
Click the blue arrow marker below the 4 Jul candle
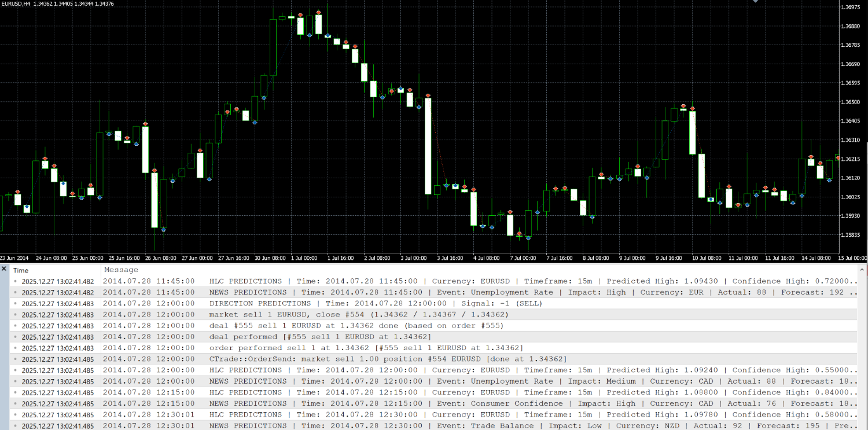click(x=483, y=226)
